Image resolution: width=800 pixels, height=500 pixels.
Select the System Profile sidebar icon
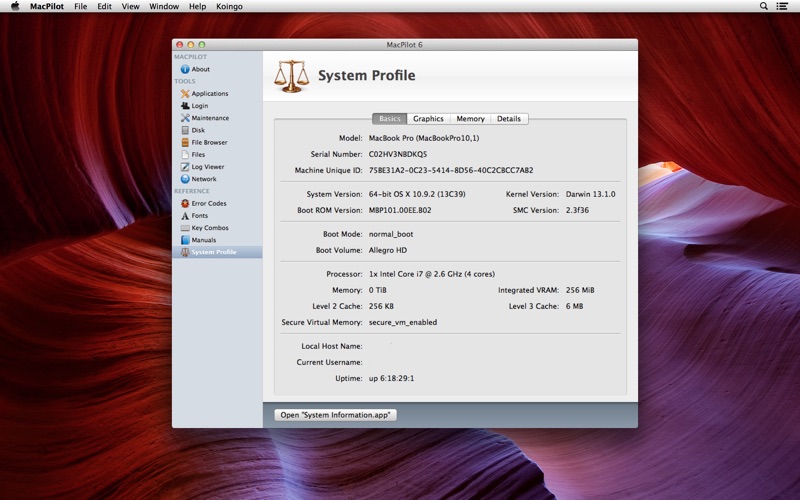coord(185,252)
